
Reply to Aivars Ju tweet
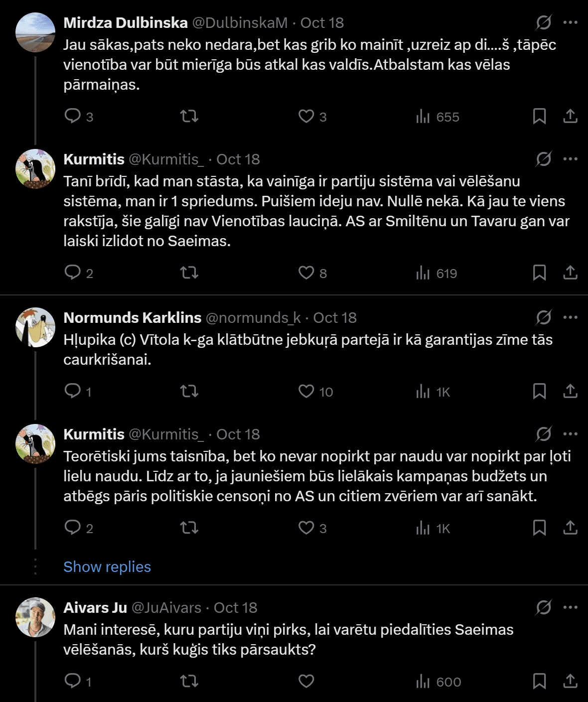[73, 681]
